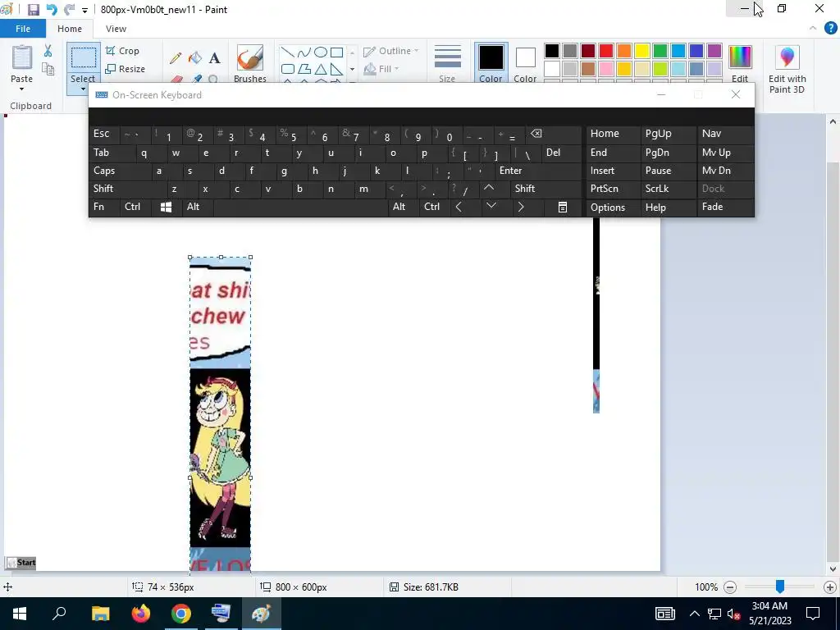The image size is (840, 630).
Task: Activate the rectangular Select tool
Action: [x=84, y=57]
